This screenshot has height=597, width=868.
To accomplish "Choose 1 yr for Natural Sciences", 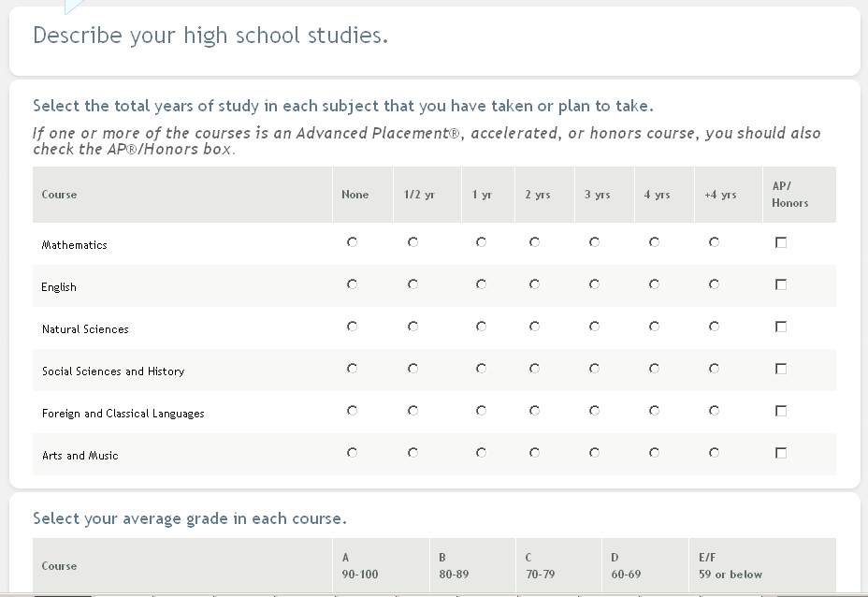I will pos(481,327).
